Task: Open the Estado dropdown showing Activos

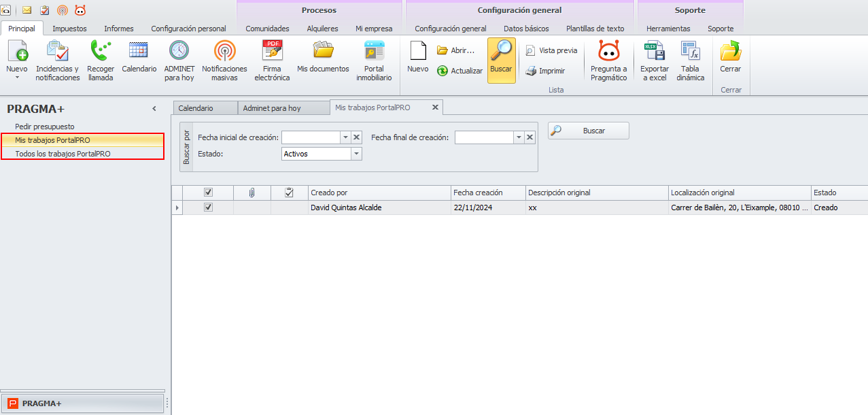Action: click(356, 154)
